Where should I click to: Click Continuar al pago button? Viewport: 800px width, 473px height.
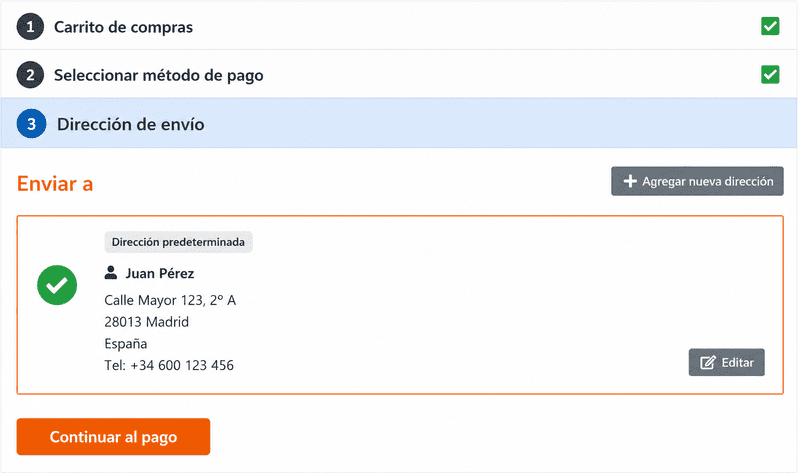113,437
